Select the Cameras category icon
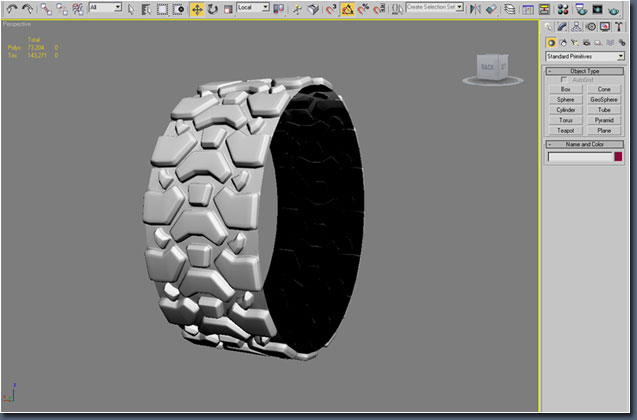 click(x=586, y=43)
